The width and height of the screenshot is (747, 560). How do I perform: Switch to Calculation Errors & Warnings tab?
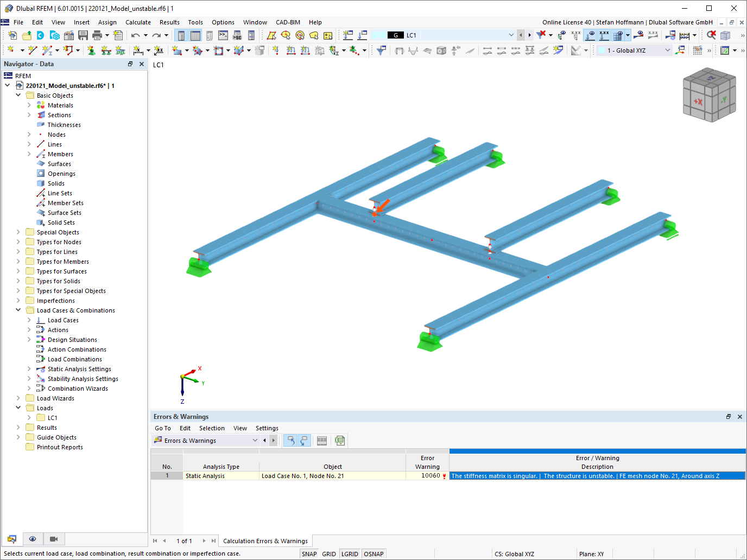pyautogui.click(x=265, y=540)
